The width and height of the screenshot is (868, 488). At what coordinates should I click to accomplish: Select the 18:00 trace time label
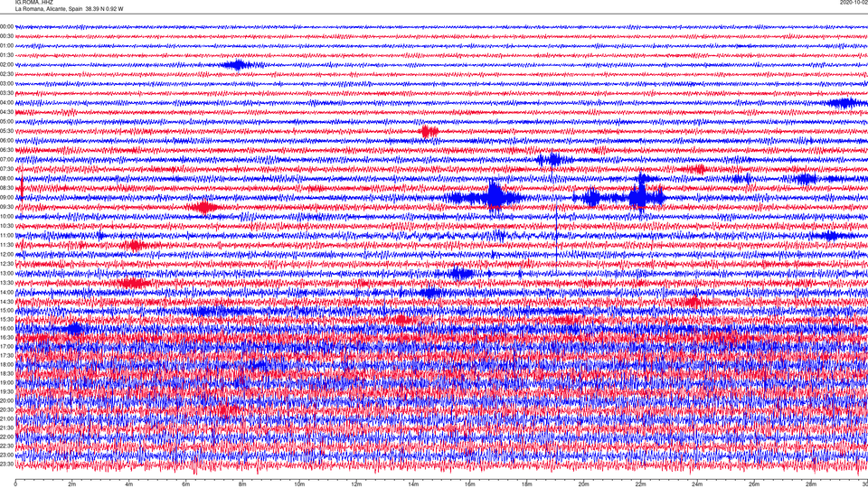(6, 364)
